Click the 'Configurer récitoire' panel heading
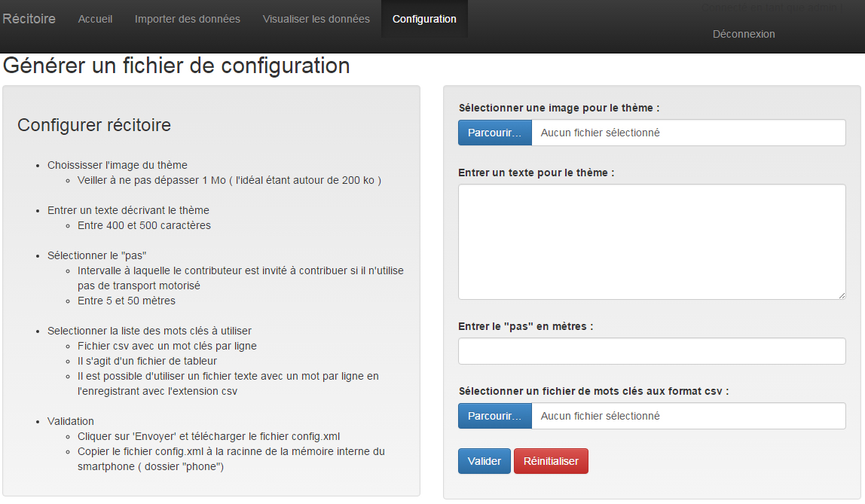This screenshot has height=504, width=865. (x=94, y=125)
